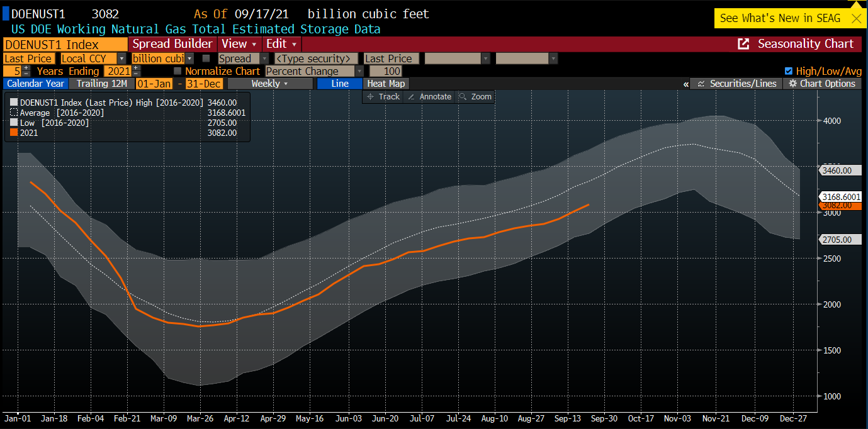This screenshot has width=868, height=429.
Task: Dismiss the See What's New banner
Action: pyautogui.click(x=856, y=18)
